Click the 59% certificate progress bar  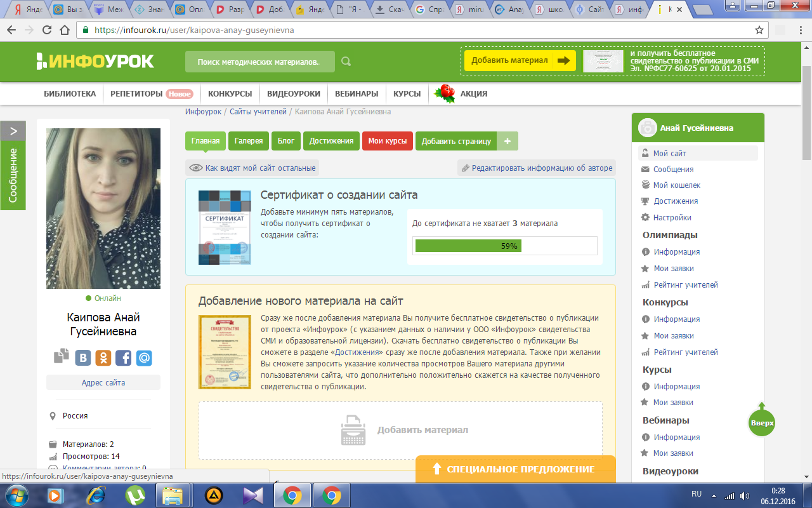coord(504,246)
